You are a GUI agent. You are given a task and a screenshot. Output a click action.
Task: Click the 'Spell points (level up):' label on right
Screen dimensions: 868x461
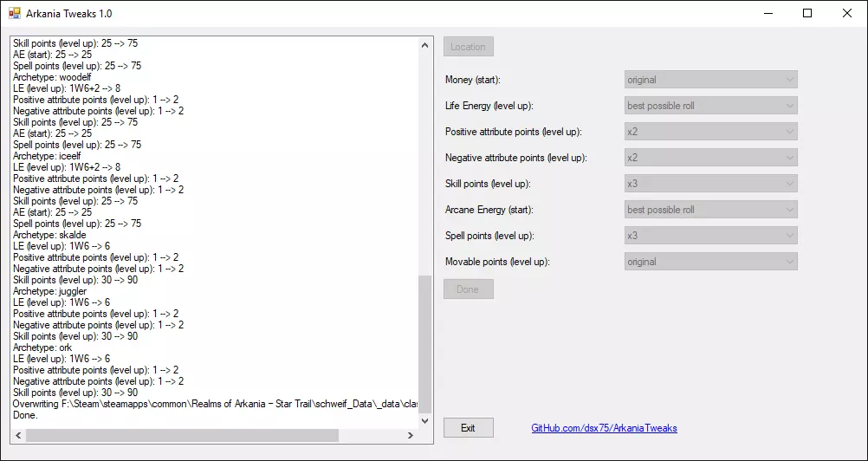[x=490, y=236]
